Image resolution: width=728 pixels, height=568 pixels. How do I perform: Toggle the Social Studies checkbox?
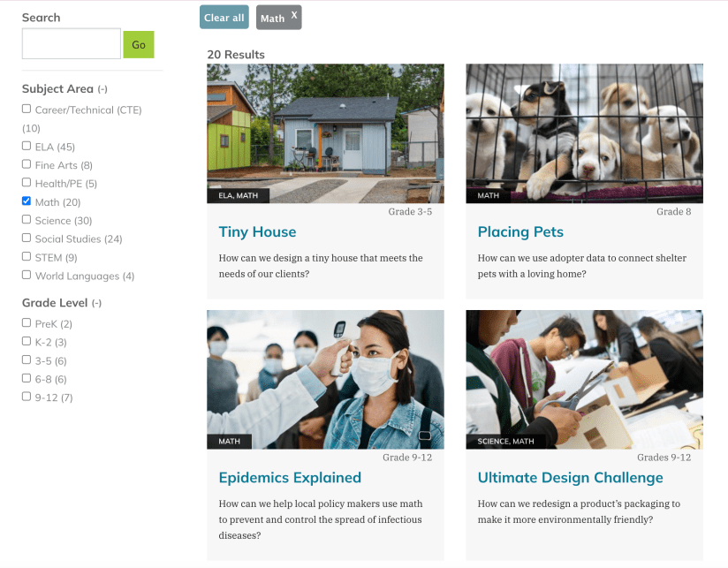click(x=27, y=238)
